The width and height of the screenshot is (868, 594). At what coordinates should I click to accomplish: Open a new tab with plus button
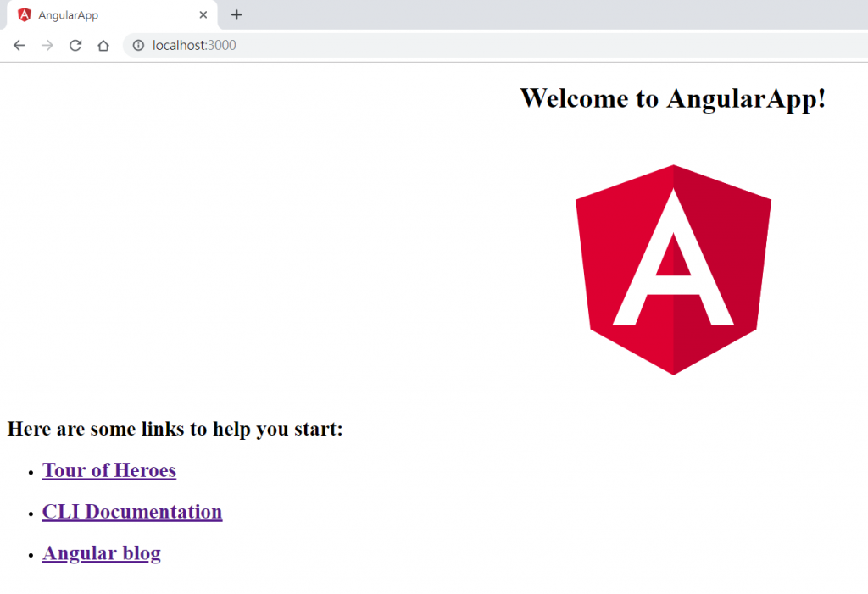click(236, 15)
